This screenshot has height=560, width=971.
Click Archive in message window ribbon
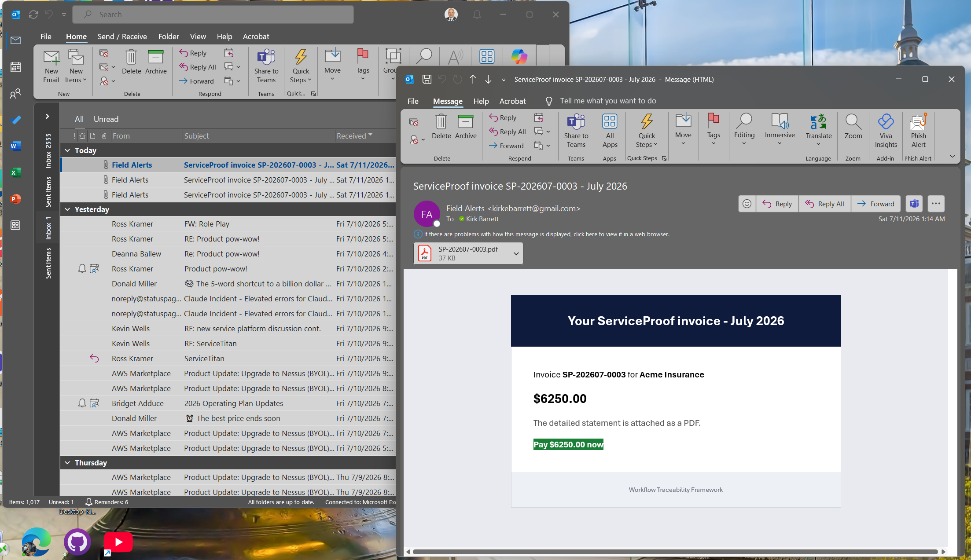pos(466,127)
